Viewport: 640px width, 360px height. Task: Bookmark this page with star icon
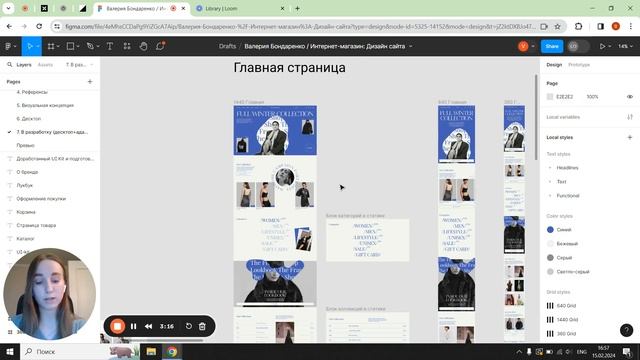[x=558, y=27]
